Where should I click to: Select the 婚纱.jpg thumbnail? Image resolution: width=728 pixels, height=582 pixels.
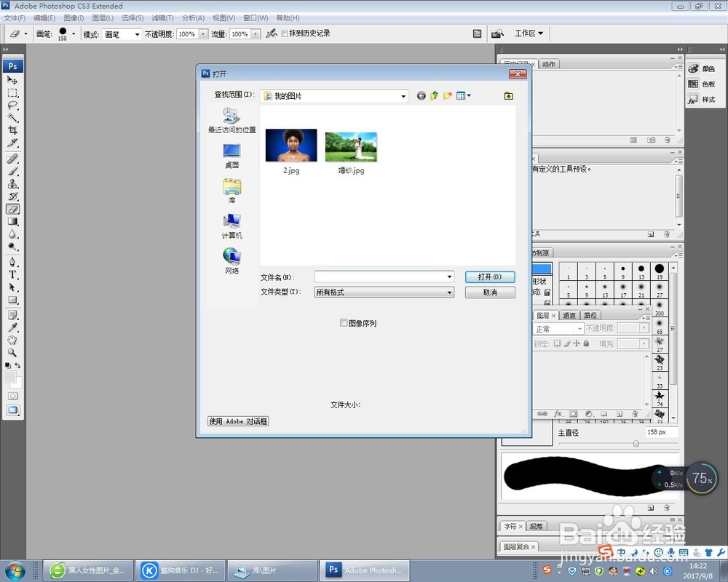tap(351, 146)
